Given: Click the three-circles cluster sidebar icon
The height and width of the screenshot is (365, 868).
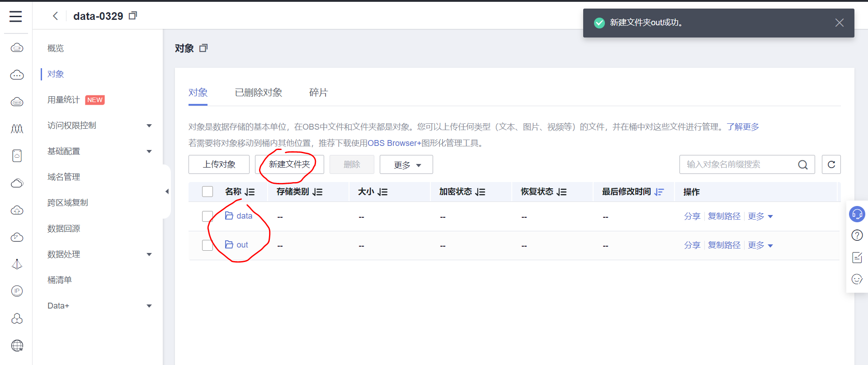Looking at the screenshot, I should tap(17, 318).
